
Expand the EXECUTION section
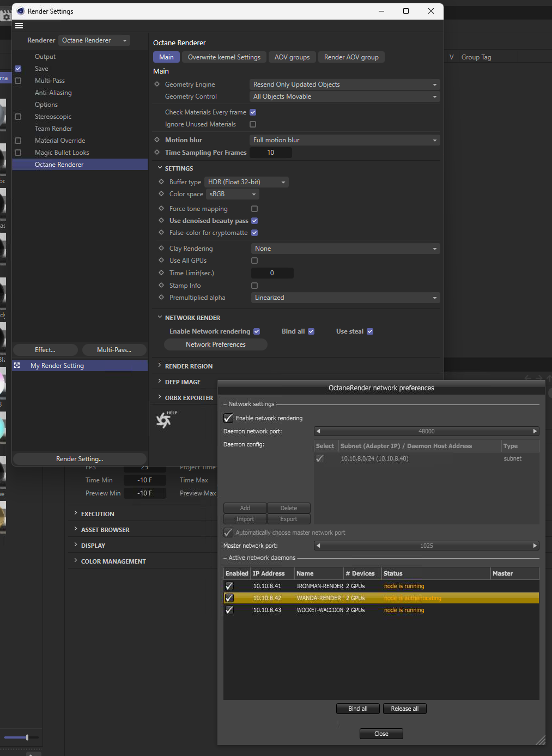pos(76,513)
